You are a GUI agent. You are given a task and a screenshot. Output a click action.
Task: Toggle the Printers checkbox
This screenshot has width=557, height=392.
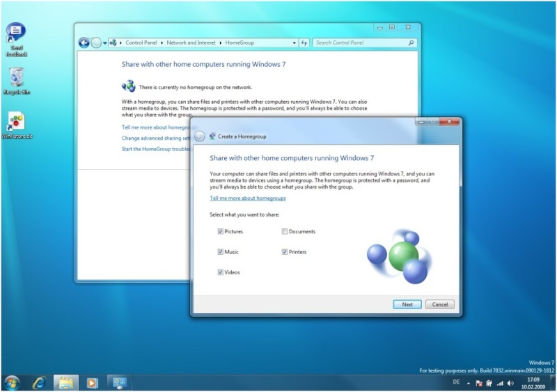tap(285, 251)
